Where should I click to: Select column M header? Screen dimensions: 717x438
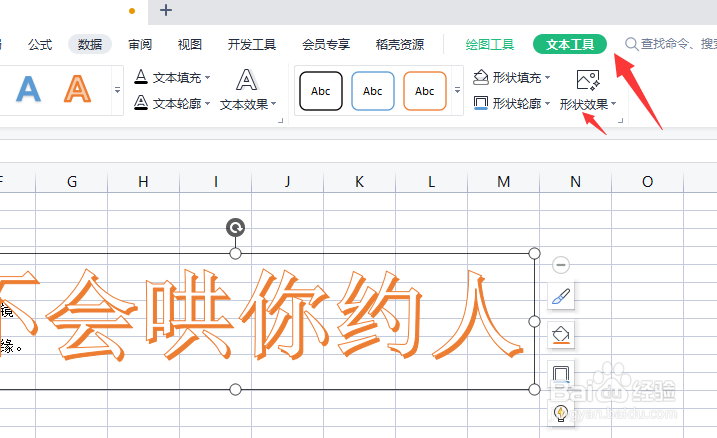tap(503, 182)
